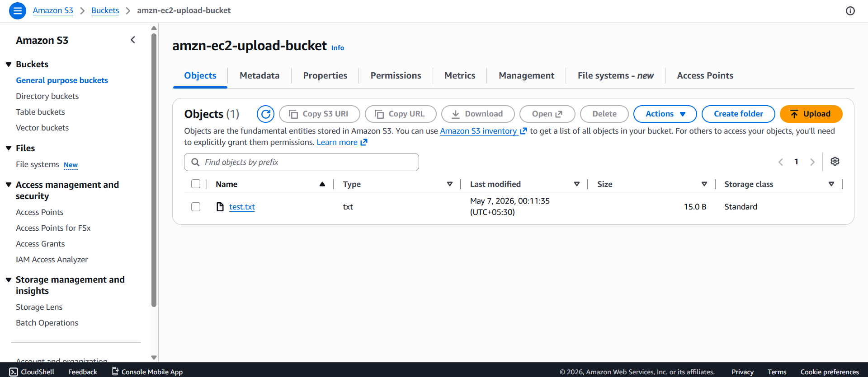Select all objects checkbox
868x377 pixels.
coord(196,184)
